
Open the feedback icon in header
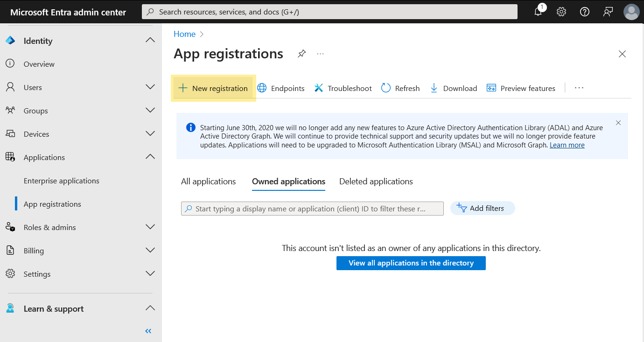coord(608,12)
